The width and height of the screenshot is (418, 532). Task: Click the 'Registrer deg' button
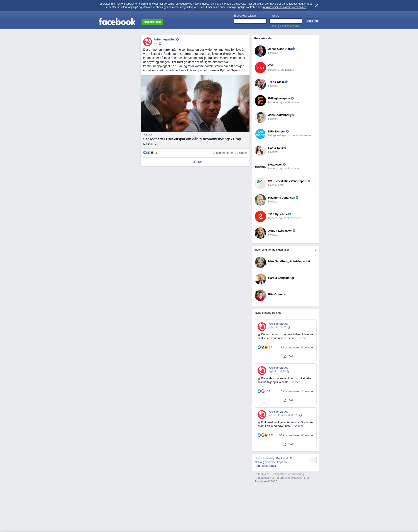pos(152,22)
